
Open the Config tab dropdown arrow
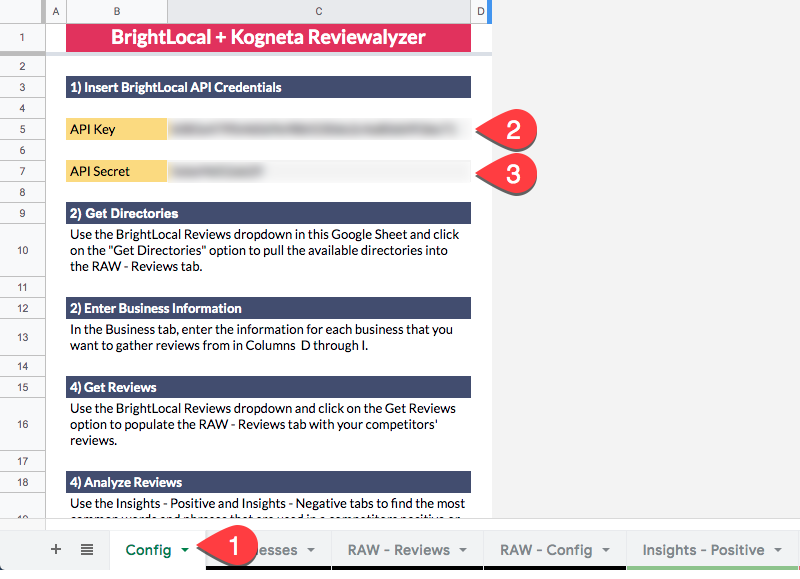(185, 549)
